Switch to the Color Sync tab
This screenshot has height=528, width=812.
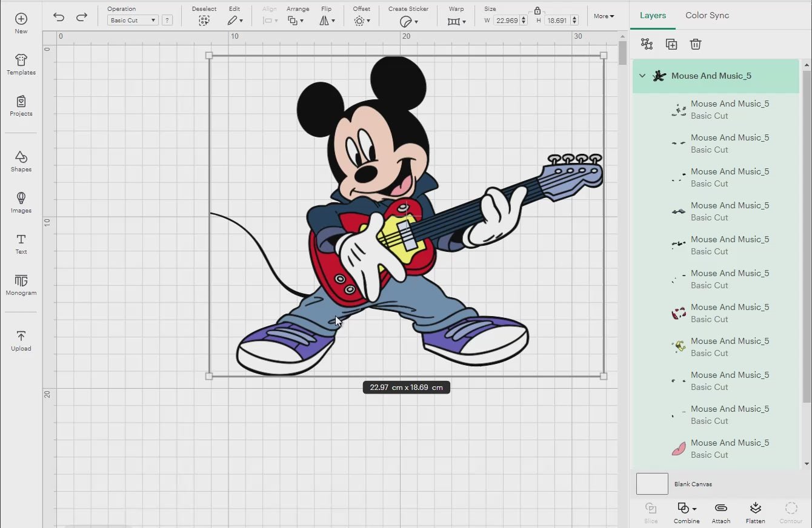point(707,15)
